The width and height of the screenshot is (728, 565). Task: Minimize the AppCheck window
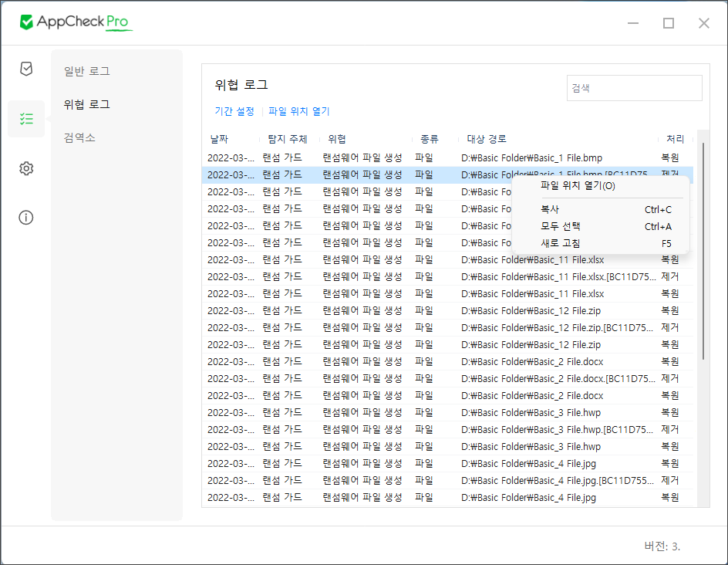coord(633,23)
